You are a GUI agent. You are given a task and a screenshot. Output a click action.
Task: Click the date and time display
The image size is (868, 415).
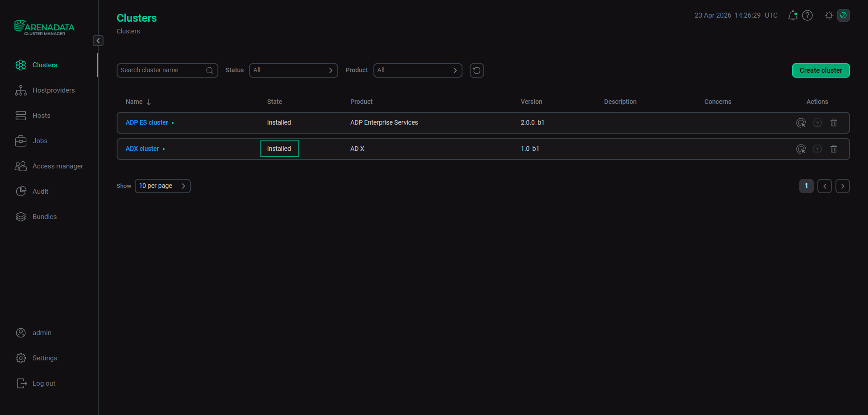tap(736, 15)
